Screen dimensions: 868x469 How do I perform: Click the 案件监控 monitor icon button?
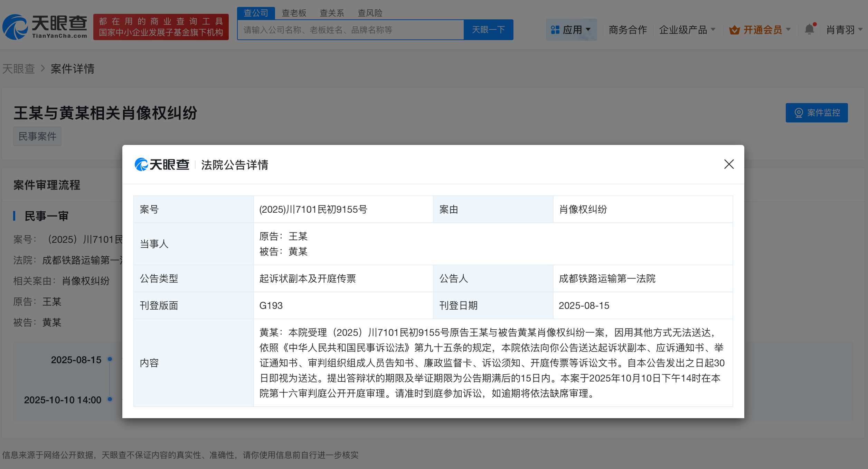pyautogui.click(x=798, y=112)
